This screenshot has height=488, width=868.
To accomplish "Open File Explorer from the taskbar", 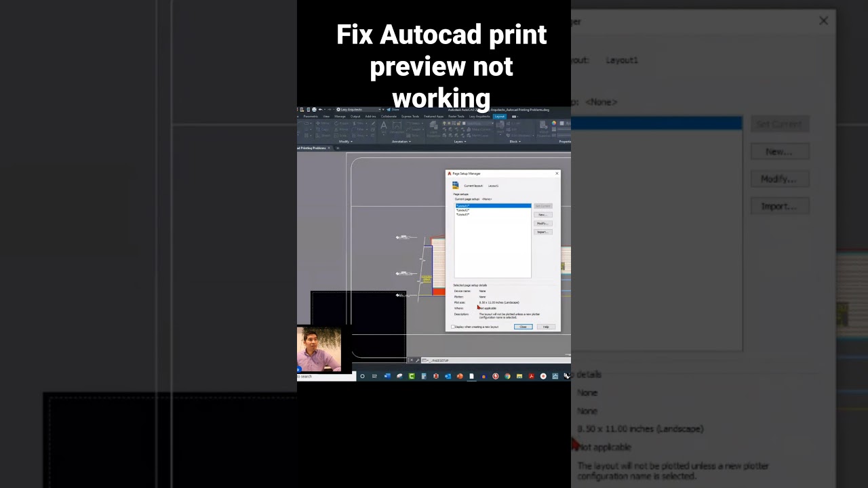I will coord(519,376).
